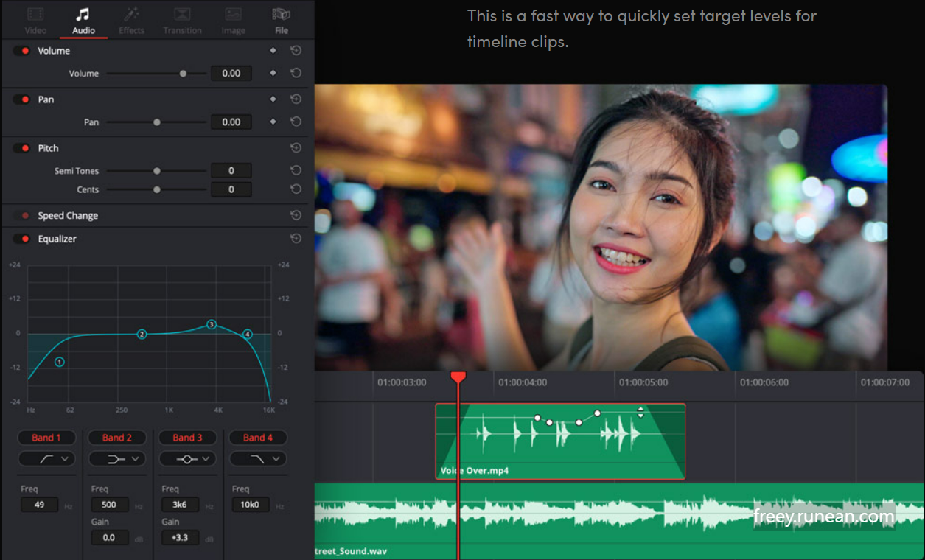Image resolution: width=925 pixels, height=560 pixels.
Task: Open the Band 2 filter shape dropdown
Action: (116, 459)
